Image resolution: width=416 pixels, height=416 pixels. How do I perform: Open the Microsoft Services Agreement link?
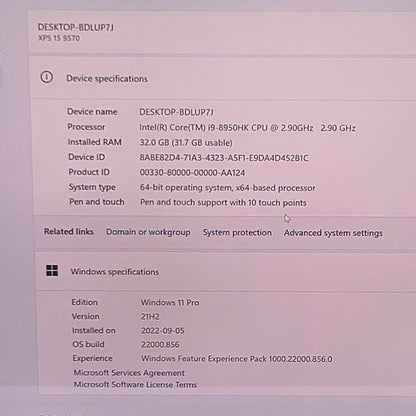pyautogui.click(x=129, y=372)
